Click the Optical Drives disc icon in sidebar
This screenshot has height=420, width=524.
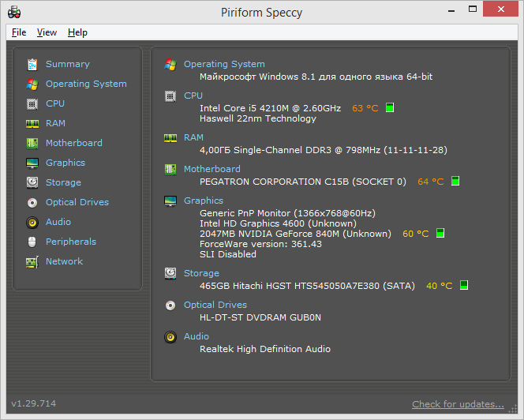coord(32,203)
